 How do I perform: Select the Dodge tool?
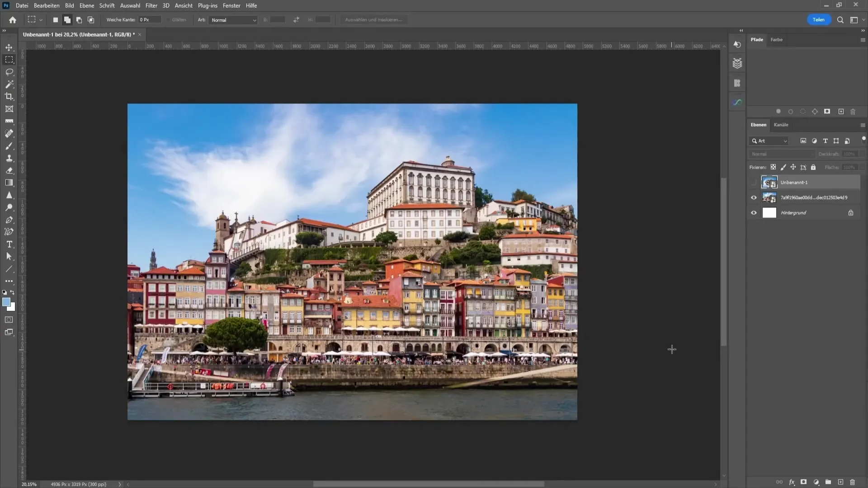(x=9, y=207)
